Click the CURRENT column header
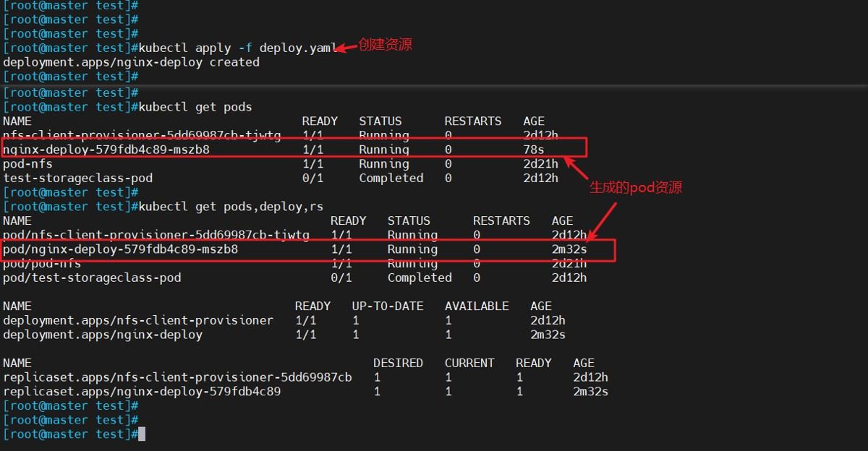The image size is (868, 451). tap(469, 363)
